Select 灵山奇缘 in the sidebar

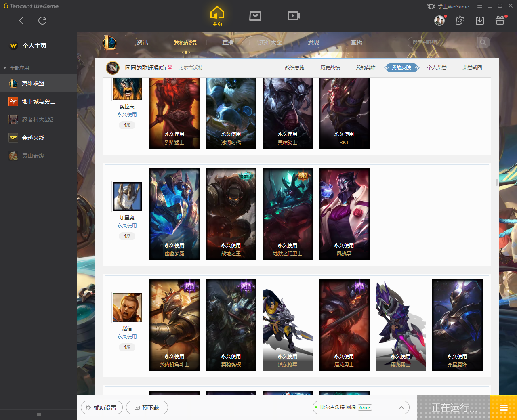click(38, 156)
